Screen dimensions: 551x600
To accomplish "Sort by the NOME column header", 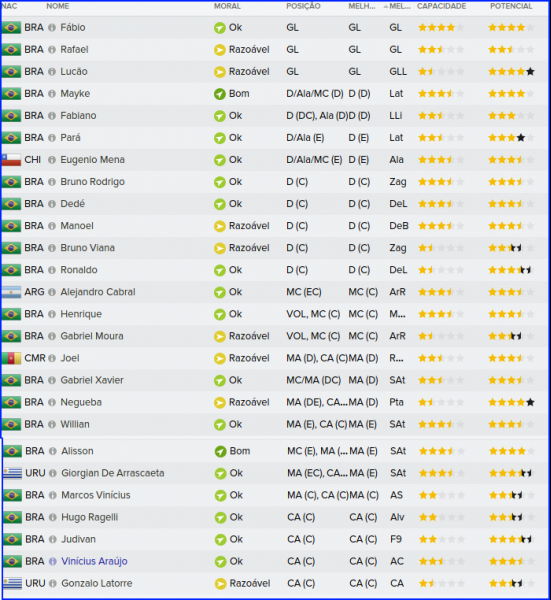I will (58, 6).
